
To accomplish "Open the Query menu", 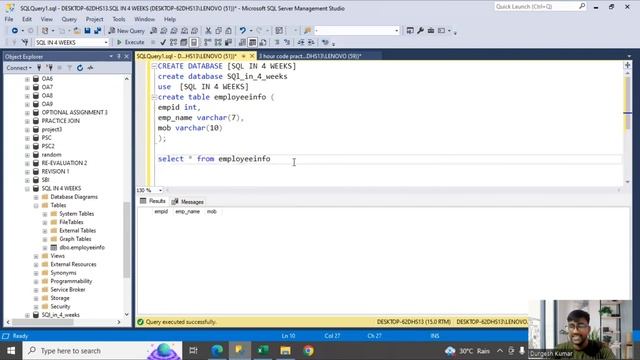I will 69,19.
